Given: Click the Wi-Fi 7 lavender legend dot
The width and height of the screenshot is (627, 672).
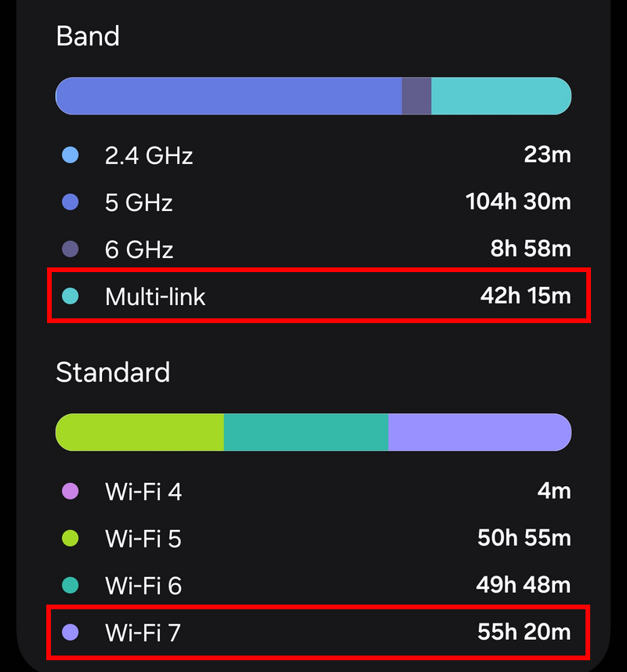Looking at the screenshot, I should pos(71,632).
